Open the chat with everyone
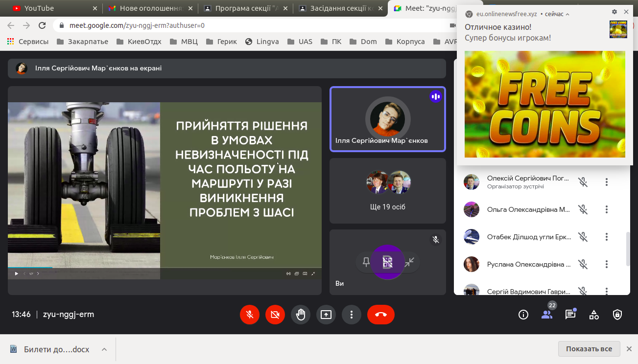This screenshot has width=638, height=364. [x=570, y=315]
